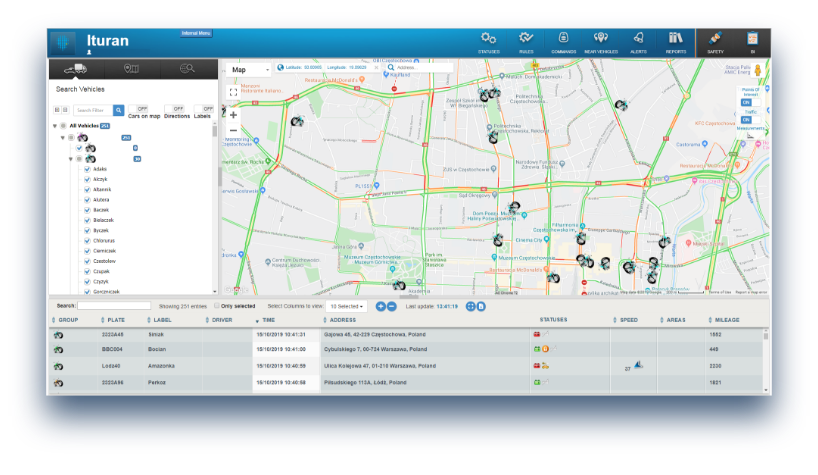818x475 pixels.
Task: Click the blue plus button above table
Action: [380, 307]
